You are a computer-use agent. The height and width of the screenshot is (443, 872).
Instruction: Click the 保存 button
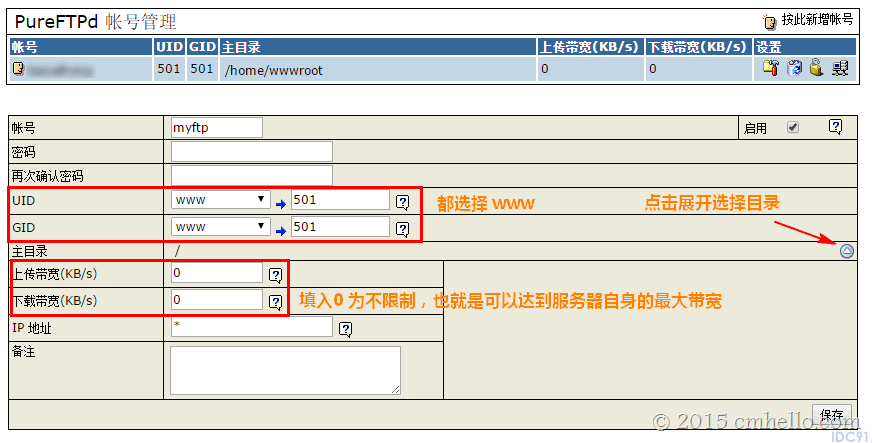tap(832, 415)
